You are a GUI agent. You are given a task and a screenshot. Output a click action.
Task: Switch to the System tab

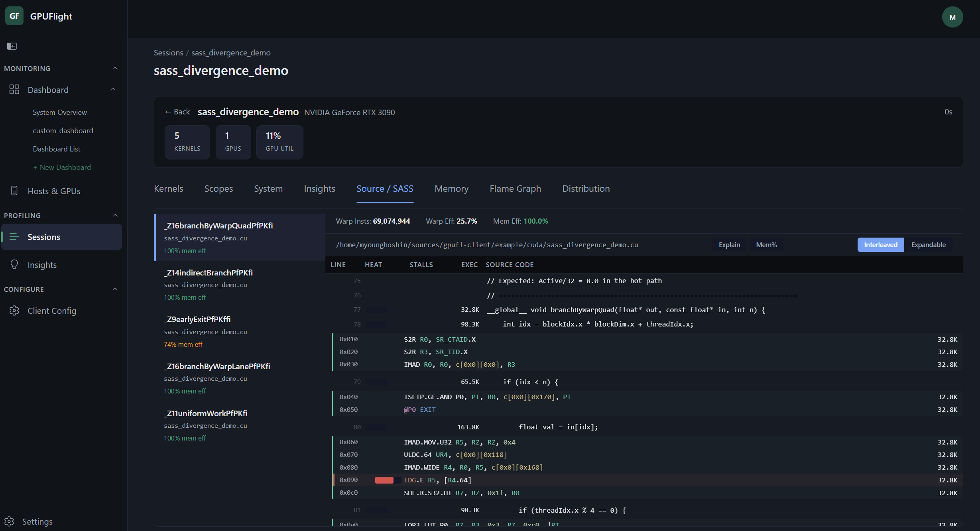point(268,189)
